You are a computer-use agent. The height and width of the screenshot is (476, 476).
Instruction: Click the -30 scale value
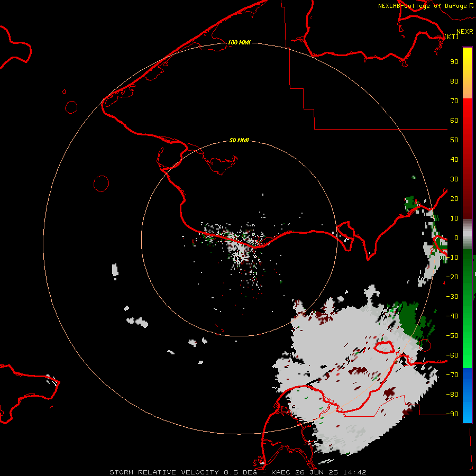click(x=452, y=297)
